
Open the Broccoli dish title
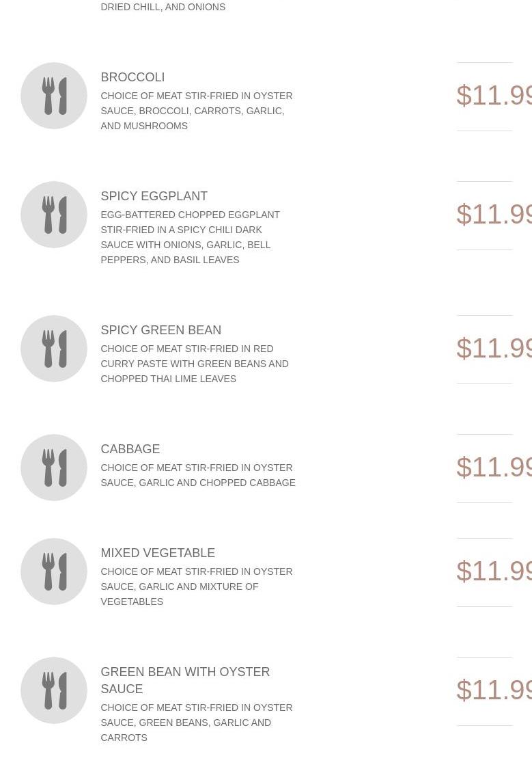pyautogui.click(x=132, y=77)
